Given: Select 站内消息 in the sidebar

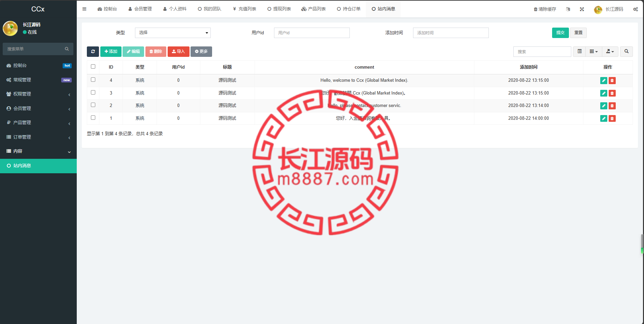Looking at the screenshot, I should (x=38, y=166).
